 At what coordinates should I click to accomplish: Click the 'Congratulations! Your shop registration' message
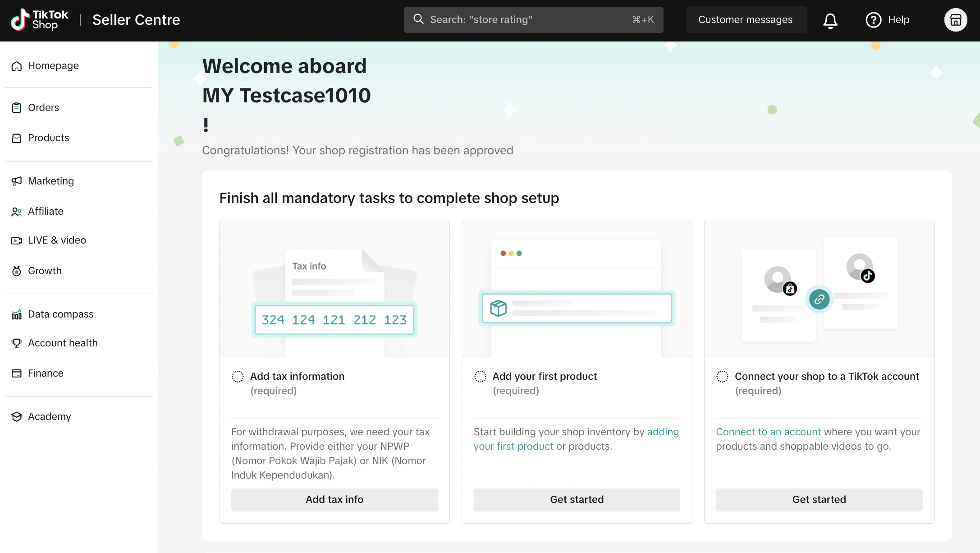point(357,151)
